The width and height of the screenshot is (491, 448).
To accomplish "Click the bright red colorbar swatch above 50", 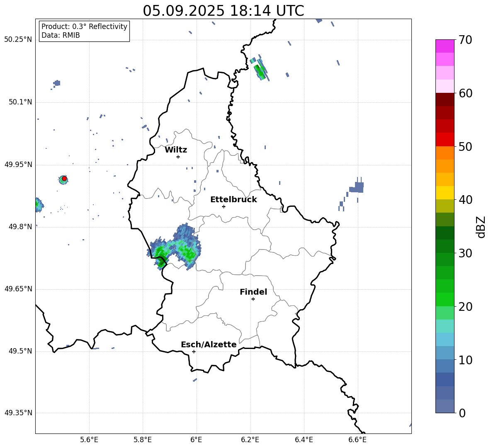I will click(x=445, y=140).
